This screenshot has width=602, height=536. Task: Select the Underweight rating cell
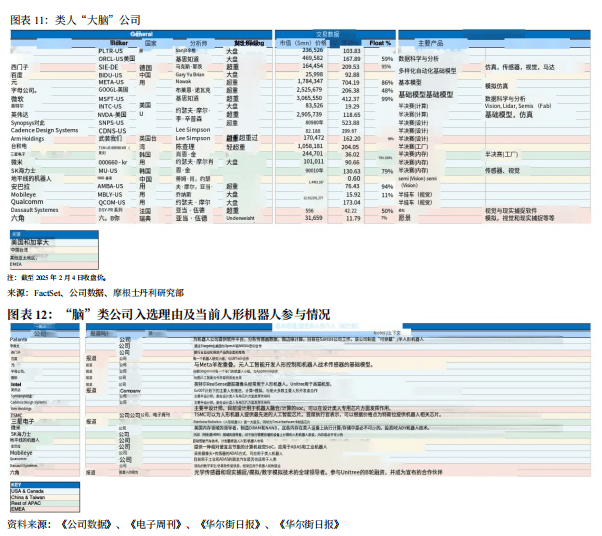coord(240,218)
